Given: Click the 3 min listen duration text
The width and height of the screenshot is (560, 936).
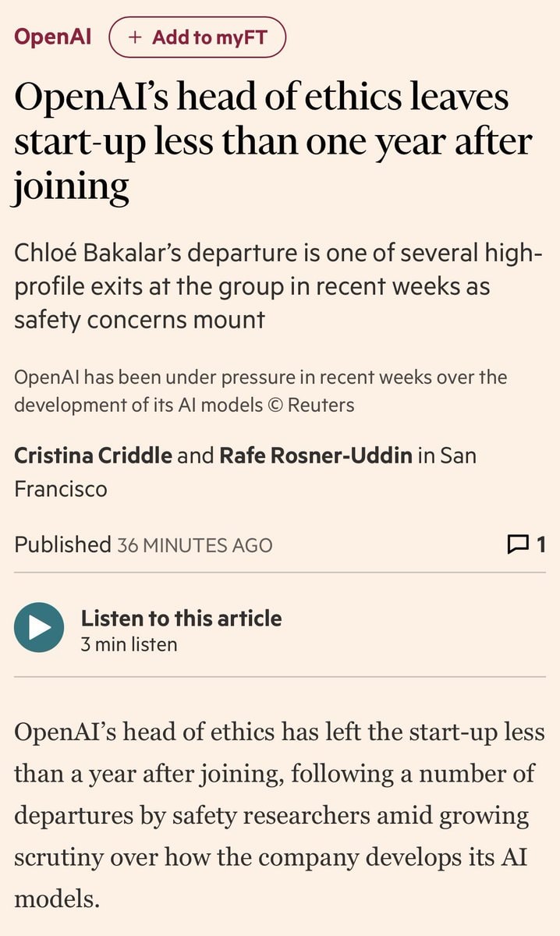Looking at the screenshot, I should point(129,644).
